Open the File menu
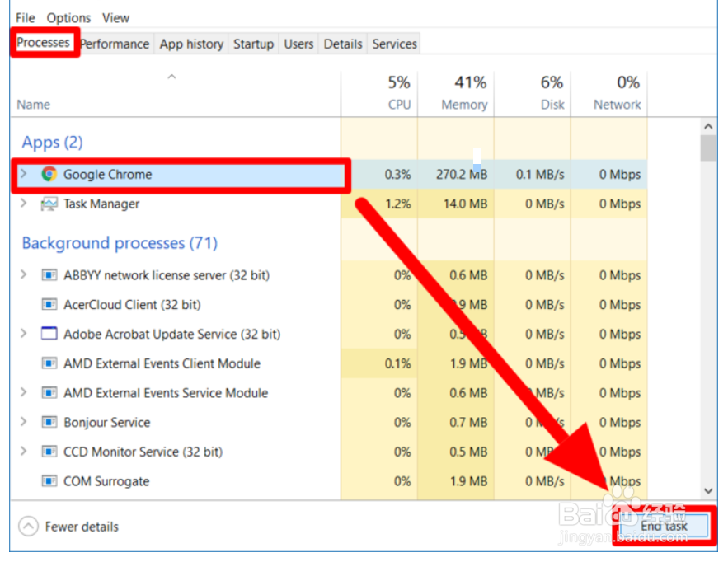The image size is (728, 562). 26,17
